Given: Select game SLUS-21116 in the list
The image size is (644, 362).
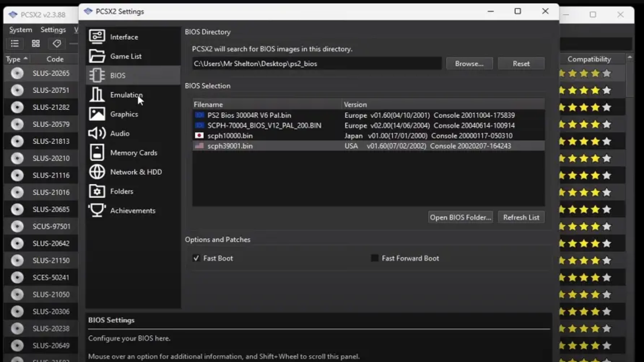Looking at the screenshot, I should [x=51, y=175].
